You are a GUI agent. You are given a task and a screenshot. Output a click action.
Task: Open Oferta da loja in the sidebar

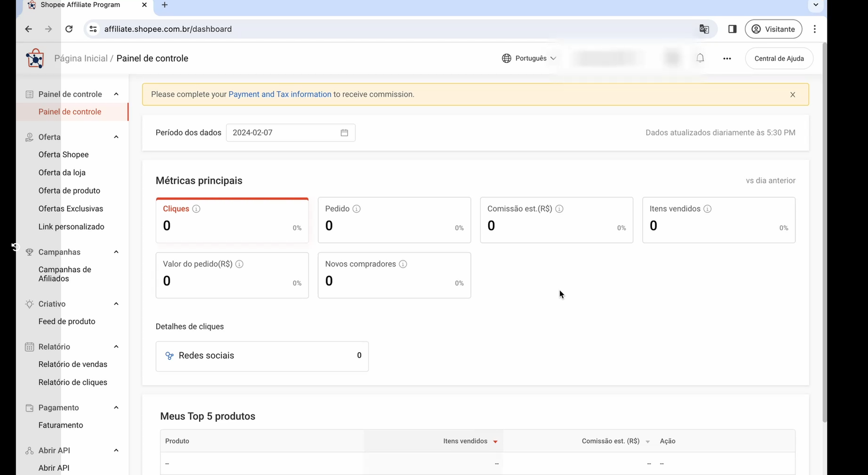[x=62, y=173]
